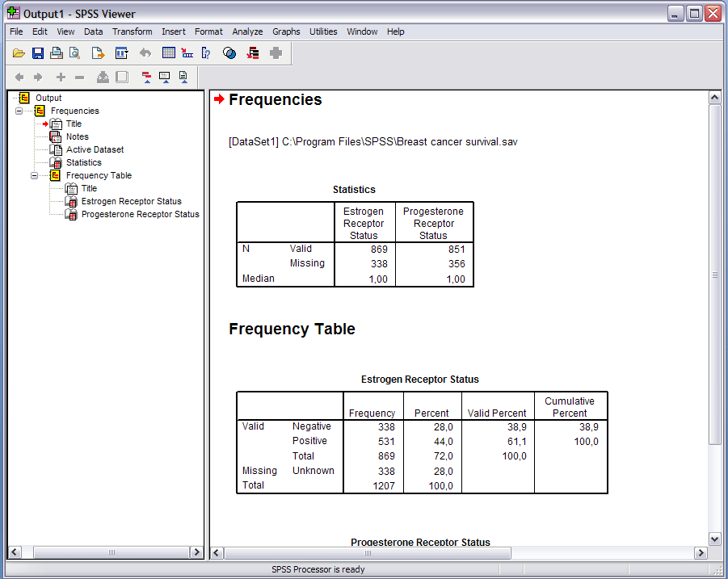Image resolution: width=728 pixels, height=579 pixels.
Task: Select Statistics item in outline
Action: pos(83,163)
